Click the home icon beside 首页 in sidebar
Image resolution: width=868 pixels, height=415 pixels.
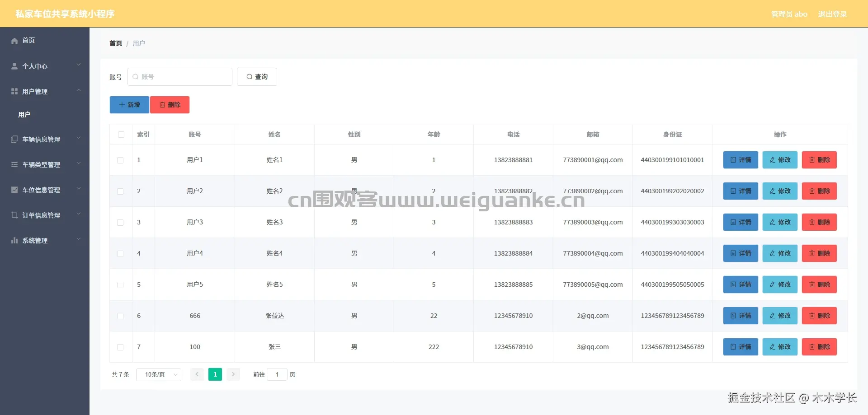click(x=14, y=41)
